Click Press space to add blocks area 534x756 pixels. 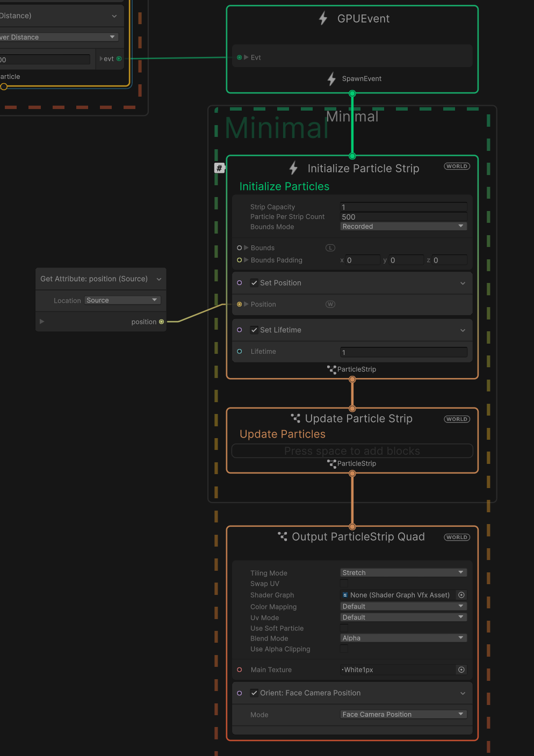tap(352, 451)
